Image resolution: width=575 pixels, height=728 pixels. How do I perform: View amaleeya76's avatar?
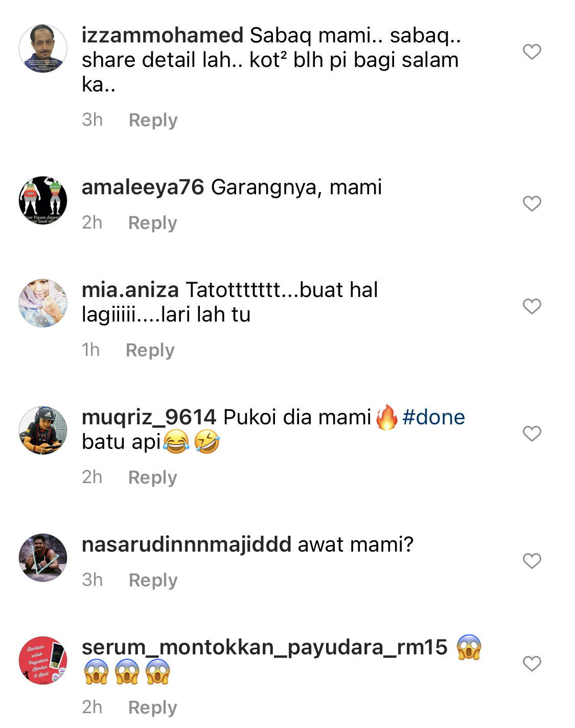coord(43,200)
